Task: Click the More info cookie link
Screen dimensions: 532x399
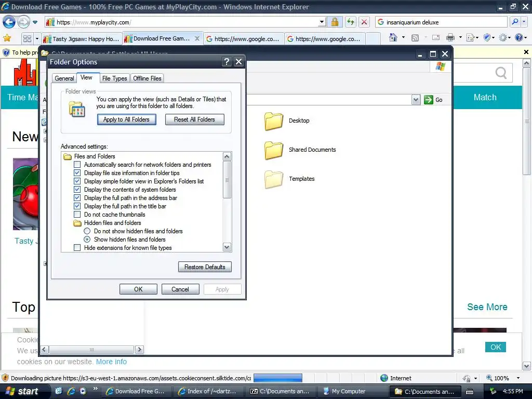Action: click(111, 362)
